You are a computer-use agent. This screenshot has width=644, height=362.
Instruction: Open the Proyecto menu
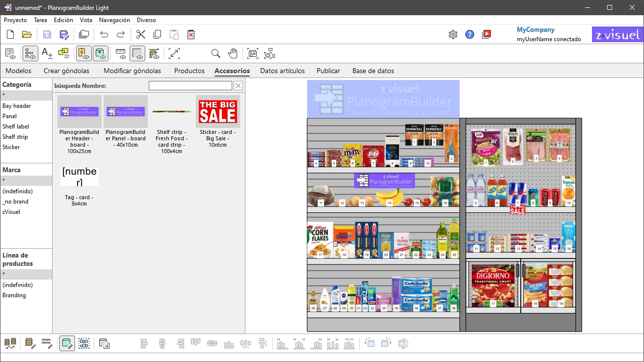click(x=15, y=20)
